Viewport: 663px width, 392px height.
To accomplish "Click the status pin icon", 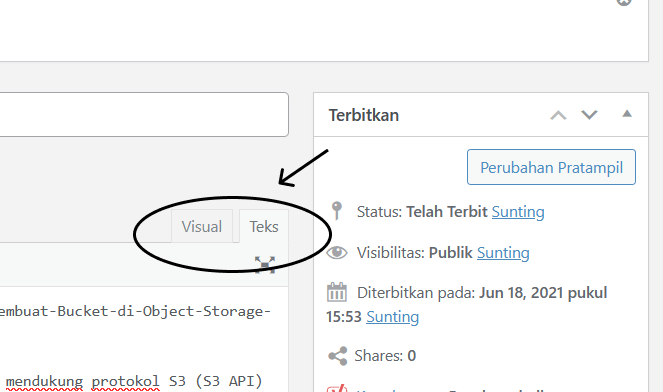I will (337, 211).
